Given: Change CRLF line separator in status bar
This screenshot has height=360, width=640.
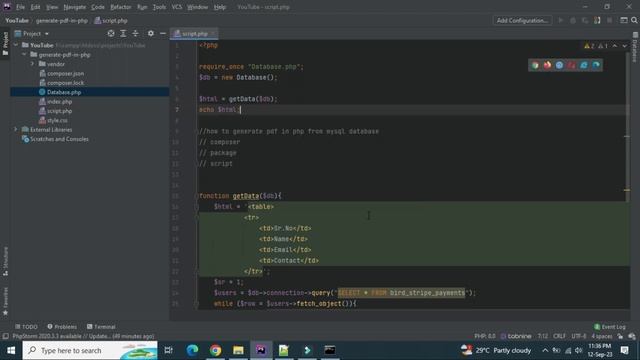Looking at the screenshot, I should click(x=559, y=336).
